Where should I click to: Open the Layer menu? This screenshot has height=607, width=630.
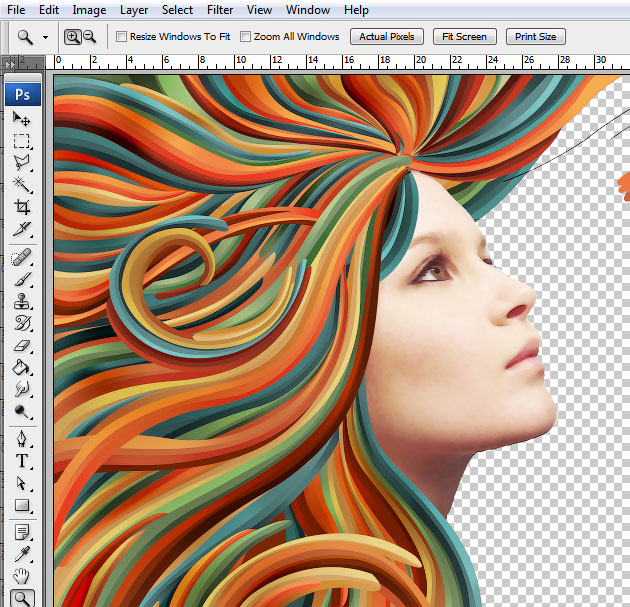[134, 10]
